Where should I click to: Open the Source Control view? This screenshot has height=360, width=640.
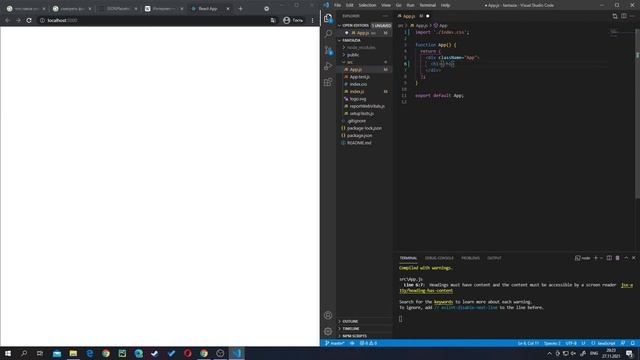click(328, 50)
